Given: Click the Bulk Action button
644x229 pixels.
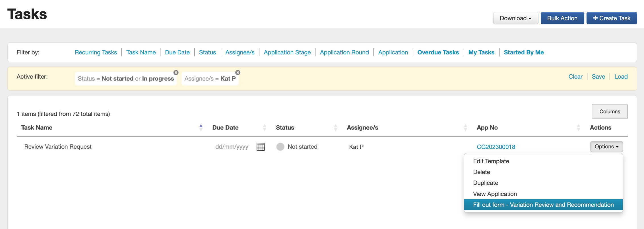Looking at the screenshot, I should tap(562, 18).
